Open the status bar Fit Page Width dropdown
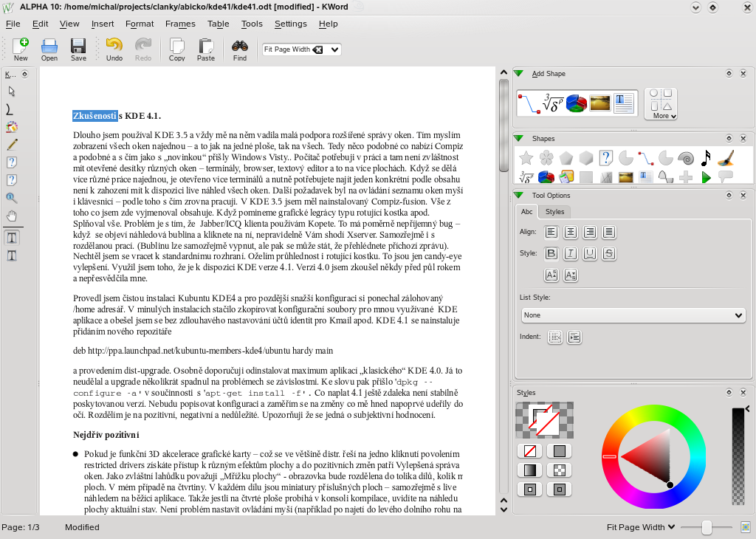756x539 pixels. point(640,527)
